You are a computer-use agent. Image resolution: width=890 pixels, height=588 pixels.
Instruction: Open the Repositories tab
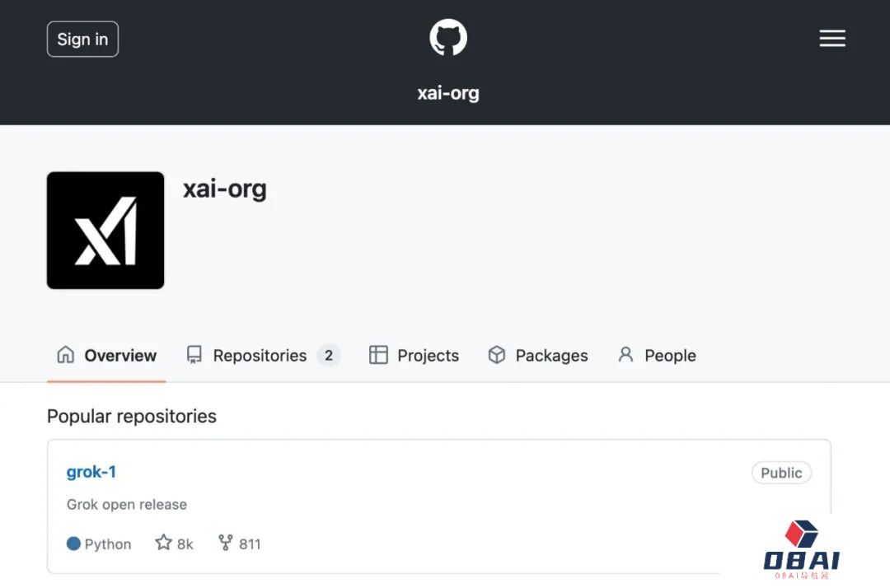(x=260, y=356)
